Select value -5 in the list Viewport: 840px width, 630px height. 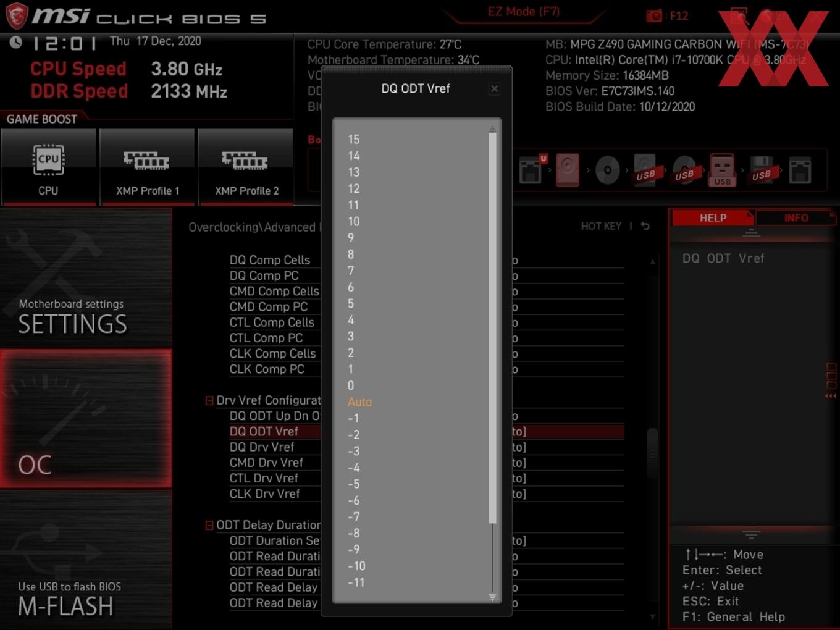coord(353,484)
